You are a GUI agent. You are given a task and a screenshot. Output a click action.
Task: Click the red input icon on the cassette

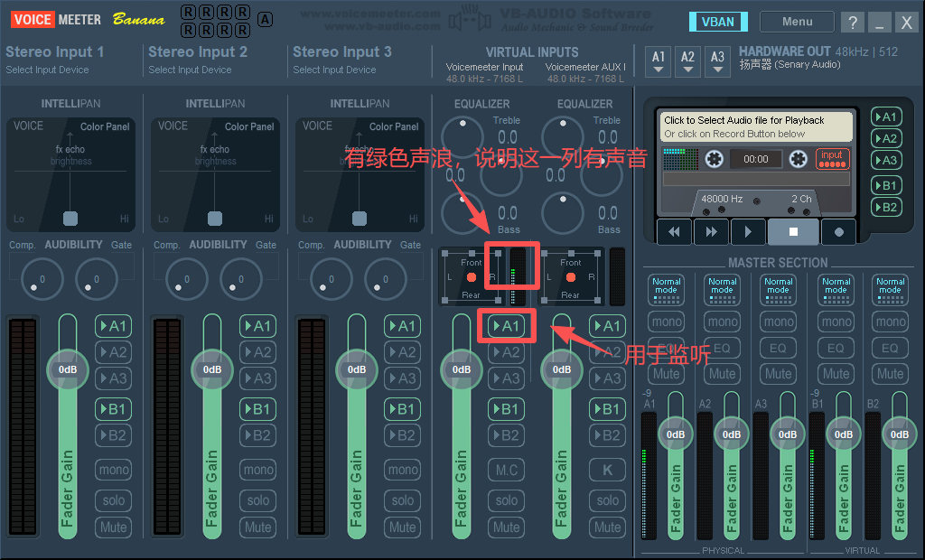[x=832, y=159]
